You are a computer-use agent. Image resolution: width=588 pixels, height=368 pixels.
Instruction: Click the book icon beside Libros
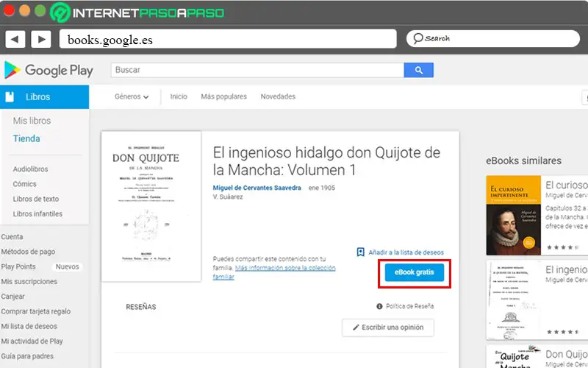pyautogui.click(x=10, y=97)
